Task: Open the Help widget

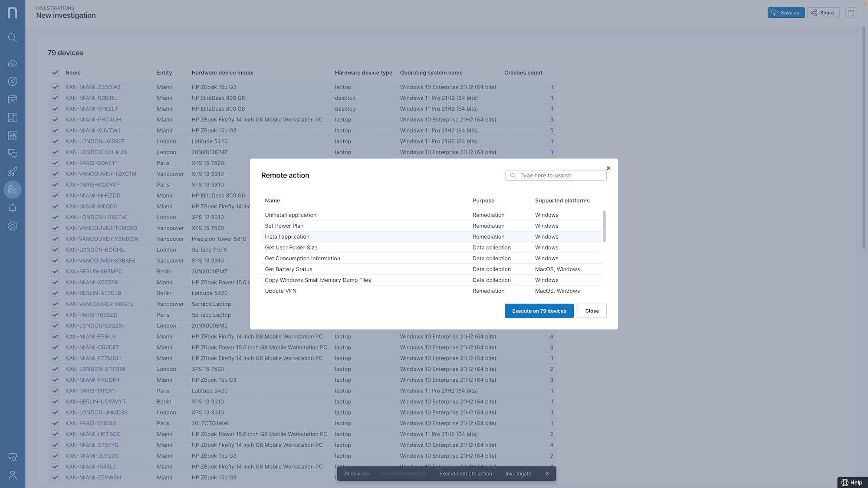Action: pyautogui.click(x=852, y=482)
